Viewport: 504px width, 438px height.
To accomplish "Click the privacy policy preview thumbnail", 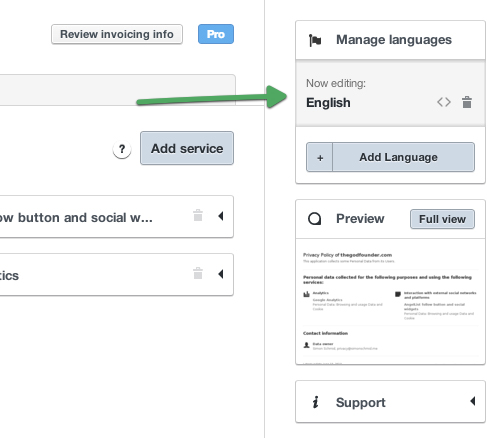I will click(390, 301).
